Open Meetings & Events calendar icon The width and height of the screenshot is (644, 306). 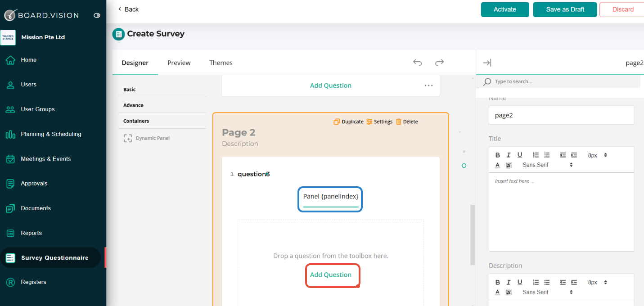10,159
